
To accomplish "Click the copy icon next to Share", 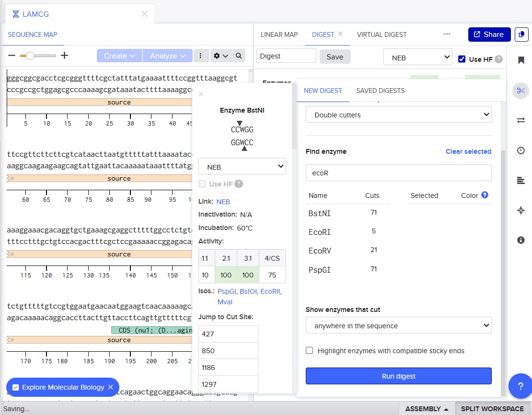I will pos(521,35).
